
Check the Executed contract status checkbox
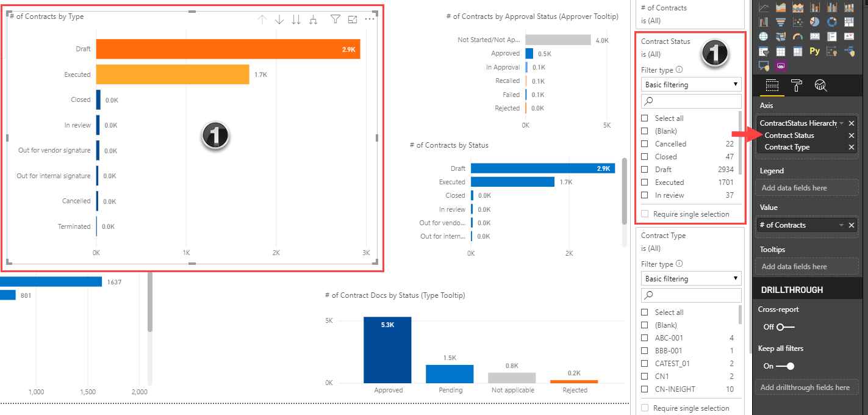(x=645, y=182)
